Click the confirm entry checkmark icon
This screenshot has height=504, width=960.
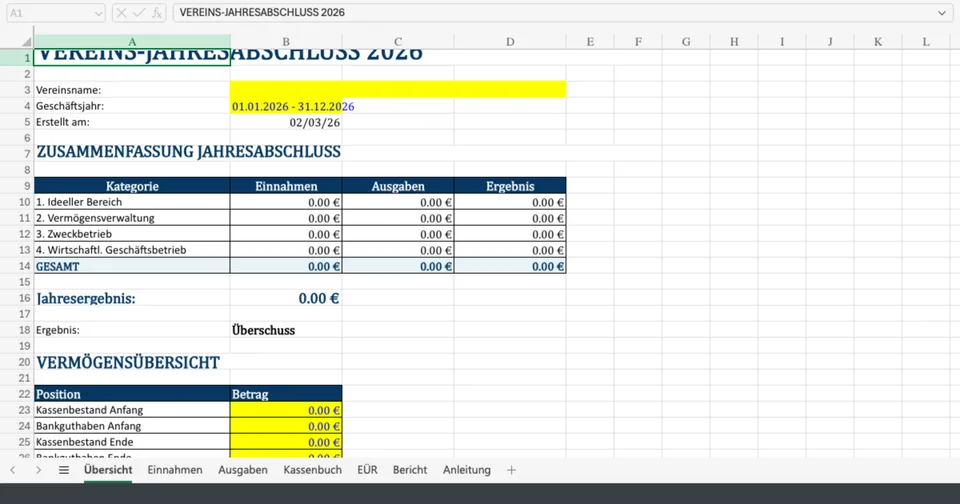click(139, 13)
